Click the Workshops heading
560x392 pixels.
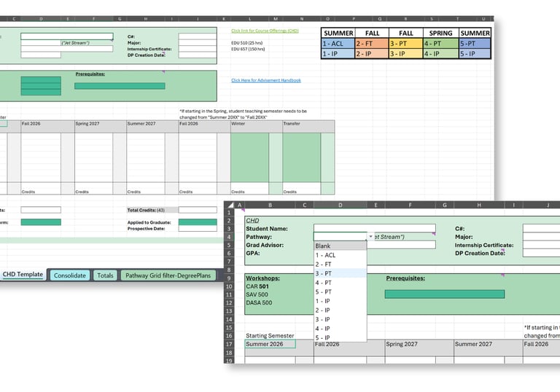(x=262, y=278)
